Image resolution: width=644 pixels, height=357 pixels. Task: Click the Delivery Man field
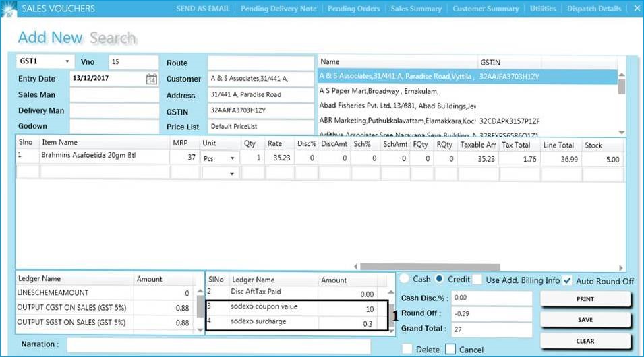[114, 110]
